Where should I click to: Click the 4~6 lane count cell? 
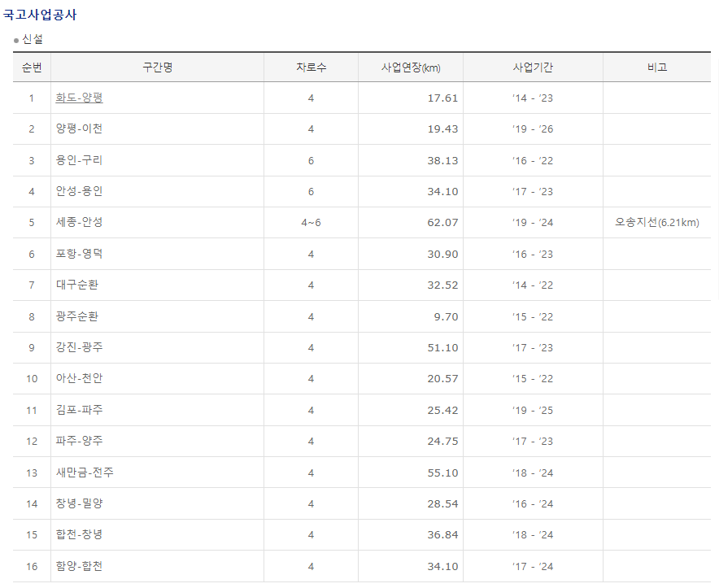(311, 223)
